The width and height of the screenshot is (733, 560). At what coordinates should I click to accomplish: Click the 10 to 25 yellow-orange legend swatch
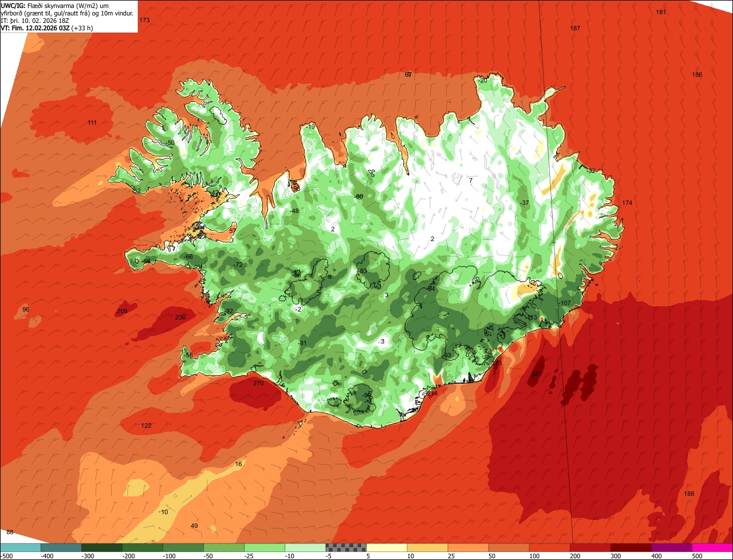(x=427, y=547)
